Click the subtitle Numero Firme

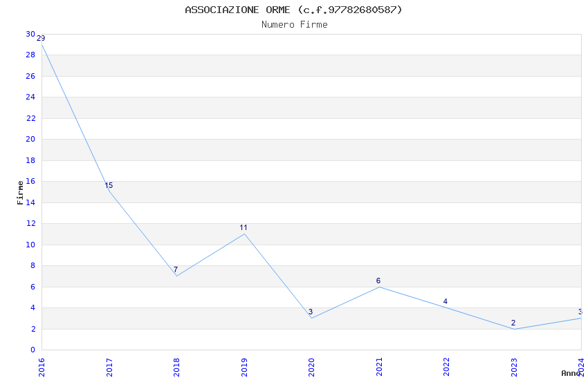pyautogui.click(x=295, y=25)
